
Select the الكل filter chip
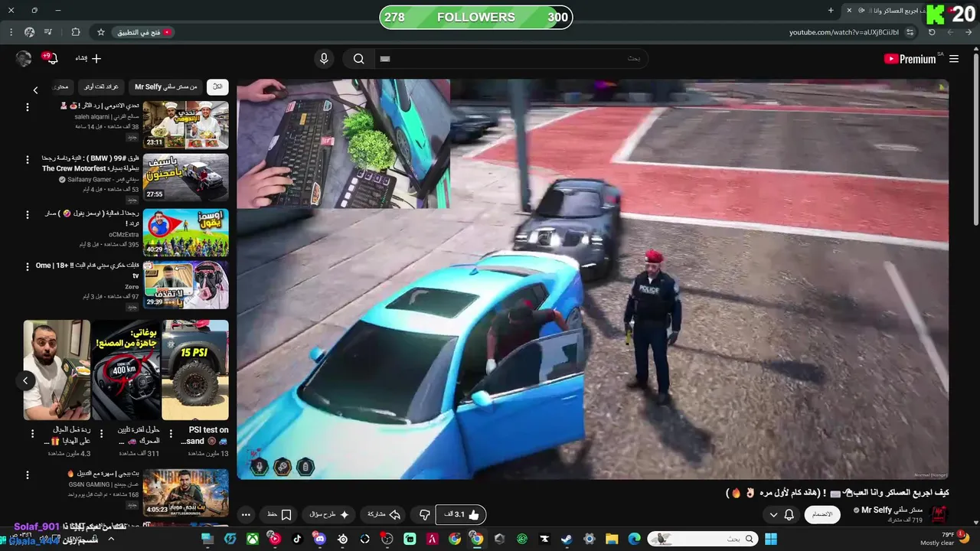tap(217, 87)
